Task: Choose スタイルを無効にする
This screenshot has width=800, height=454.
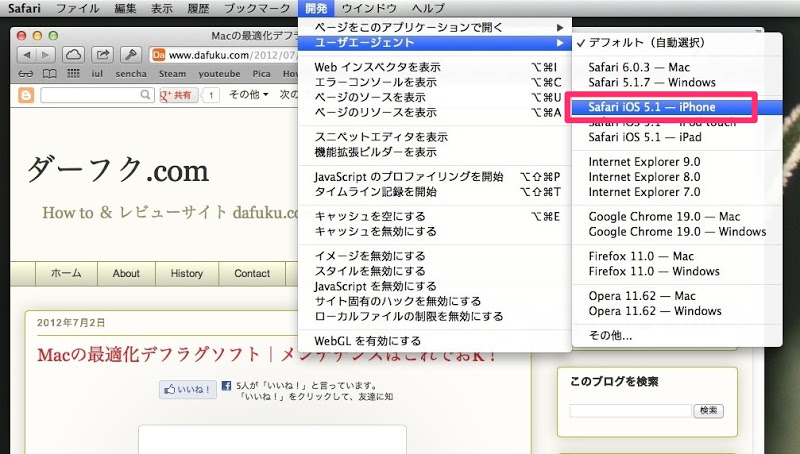Action: pyautogui.click(x=435, y=271)
